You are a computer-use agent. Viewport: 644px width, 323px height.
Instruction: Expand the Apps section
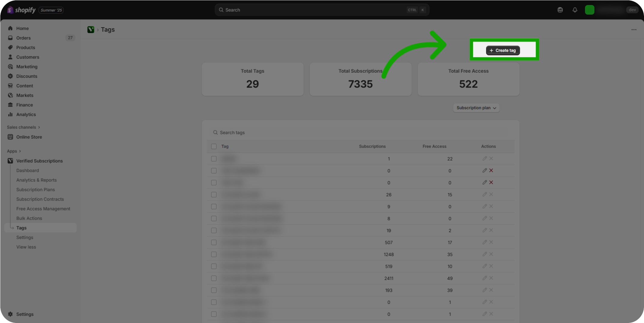point(14,151)
